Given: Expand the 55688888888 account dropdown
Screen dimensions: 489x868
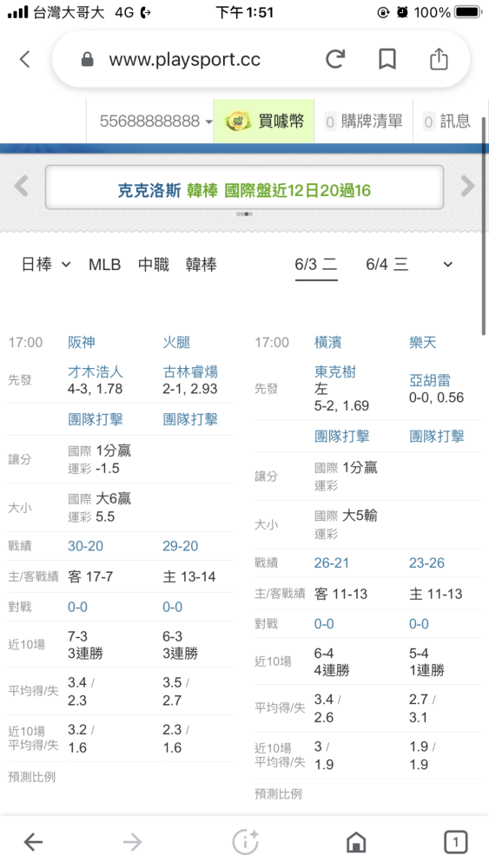Looking at the screenshot, I should [156, 122].
